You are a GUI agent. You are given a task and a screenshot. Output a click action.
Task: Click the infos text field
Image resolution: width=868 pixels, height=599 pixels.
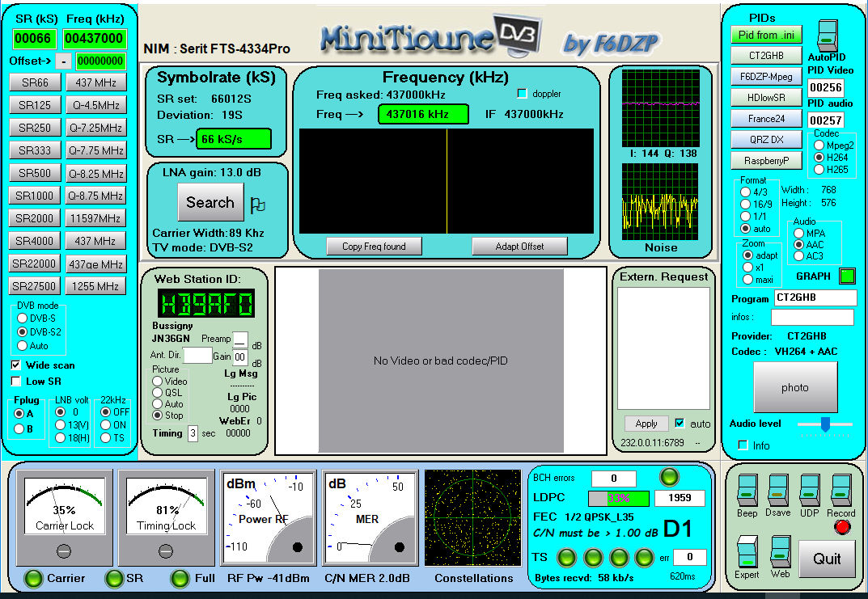point(812,317)
